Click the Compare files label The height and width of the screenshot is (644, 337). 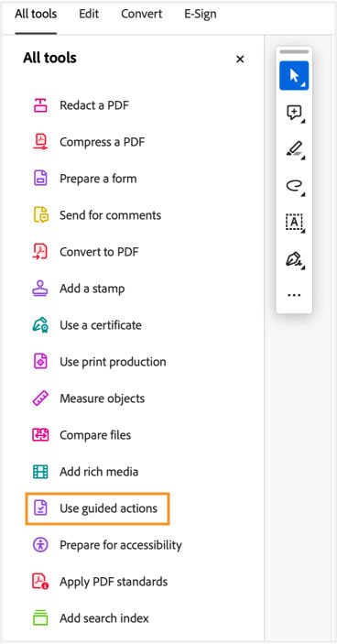pyautogui.click(x=95, y=435)
